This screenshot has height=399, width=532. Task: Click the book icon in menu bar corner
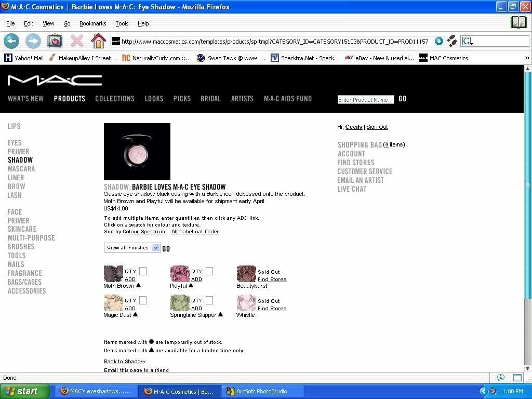pyautogui.click(x=518, y=22)
